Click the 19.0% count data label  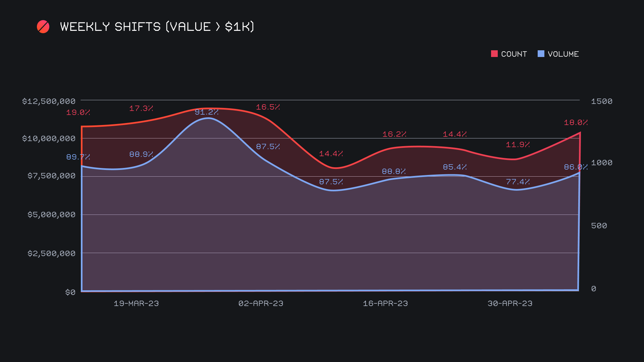(78, 113)
